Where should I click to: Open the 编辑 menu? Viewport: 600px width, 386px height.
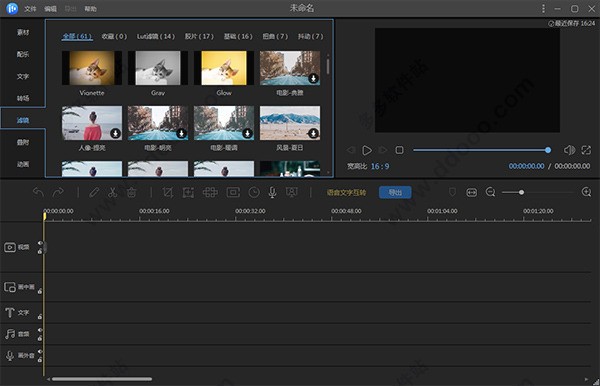tap(50, 8)
